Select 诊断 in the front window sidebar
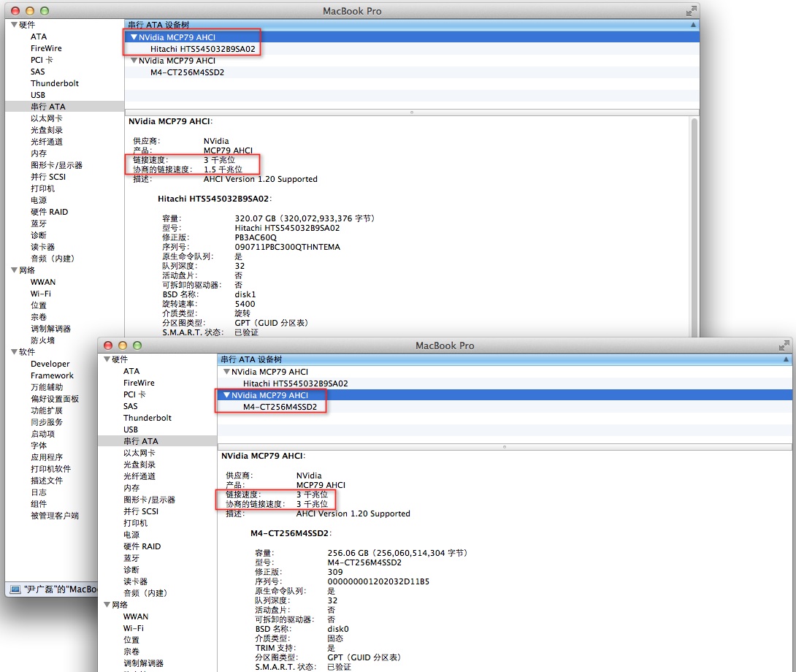Image resolution: width=796 pixels, height=672 pixels. (131, 570)
